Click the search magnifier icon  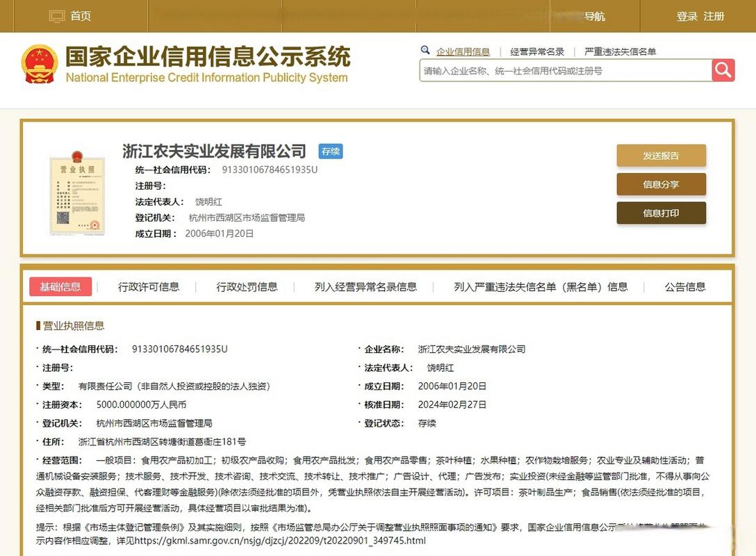[723, 69]
